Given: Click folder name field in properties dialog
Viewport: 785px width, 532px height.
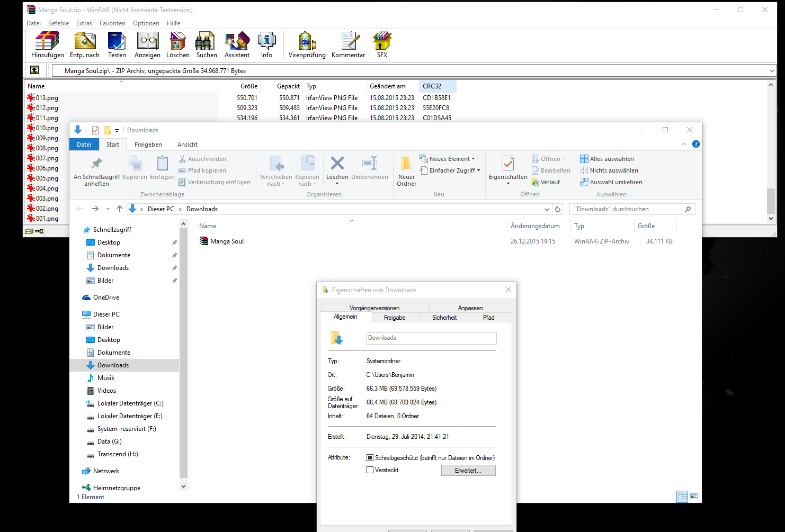Looking at the screenshot, I should tap(432, 338).
